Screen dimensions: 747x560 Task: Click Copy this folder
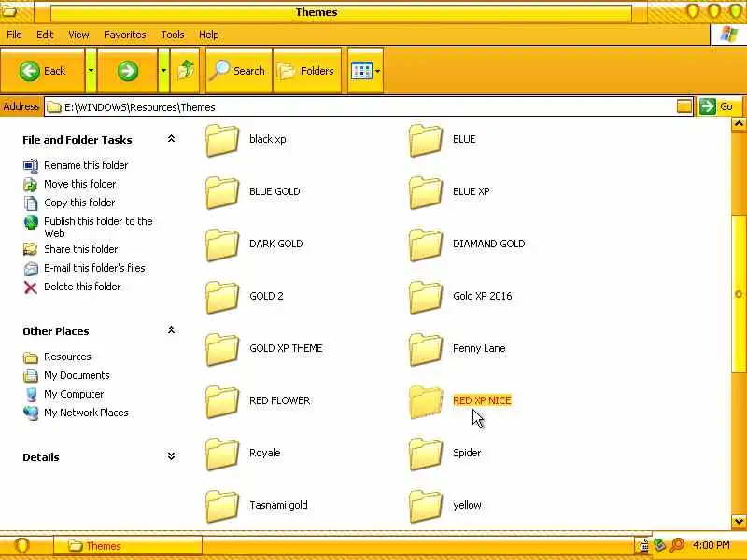pos(79,203)
